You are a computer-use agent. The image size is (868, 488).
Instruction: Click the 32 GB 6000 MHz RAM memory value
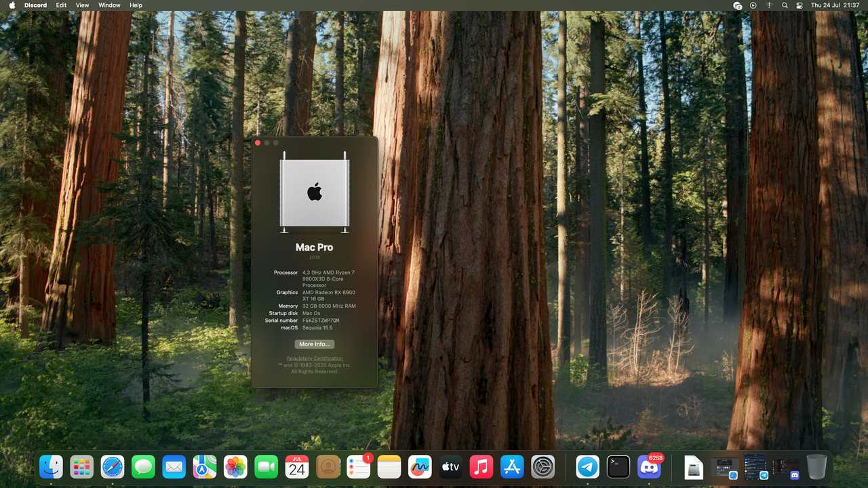(329, 306)
